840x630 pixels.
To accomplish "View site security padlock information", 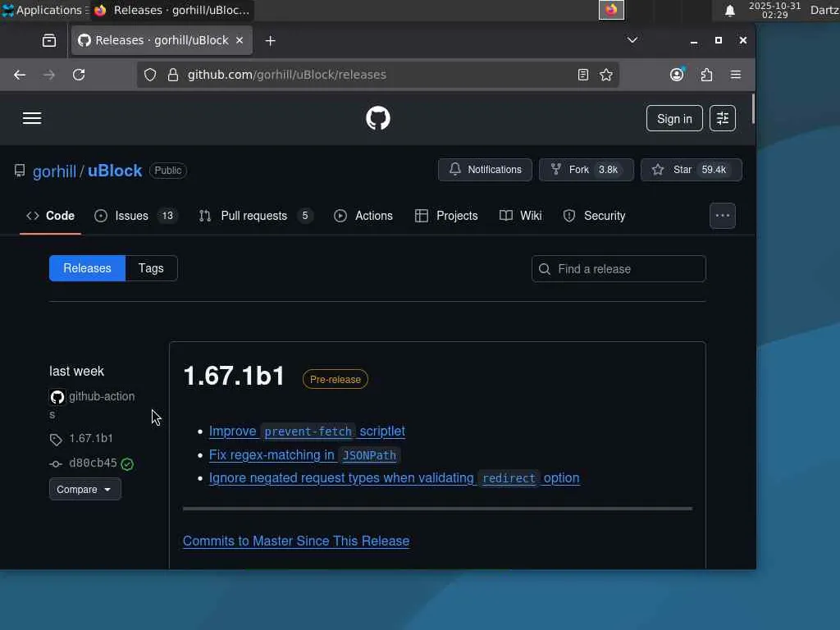I will (x=172, y=75).
